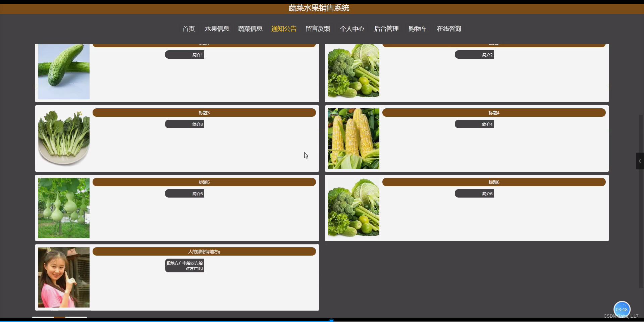Open the 蔬菜信息 section
The height and width of the screenshot is (322, 644).
[x=250, y=29]
